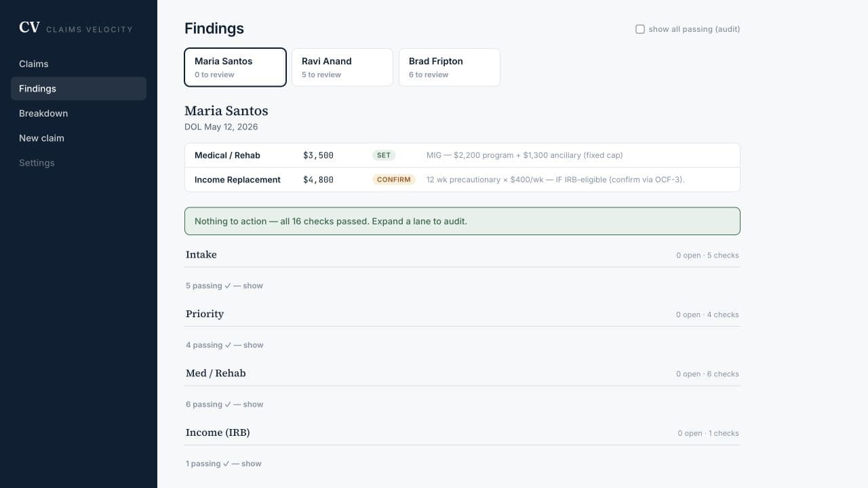Click the CV Claims Velocity logo
The width and height of the screenshot is (868, 488).
click(x=76, y=28)
